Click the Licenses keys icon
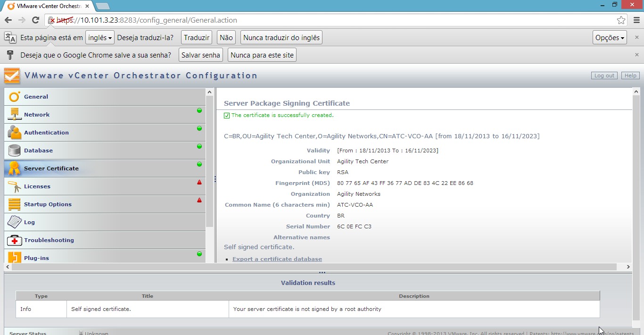644x335 pixels. [14, 186]
